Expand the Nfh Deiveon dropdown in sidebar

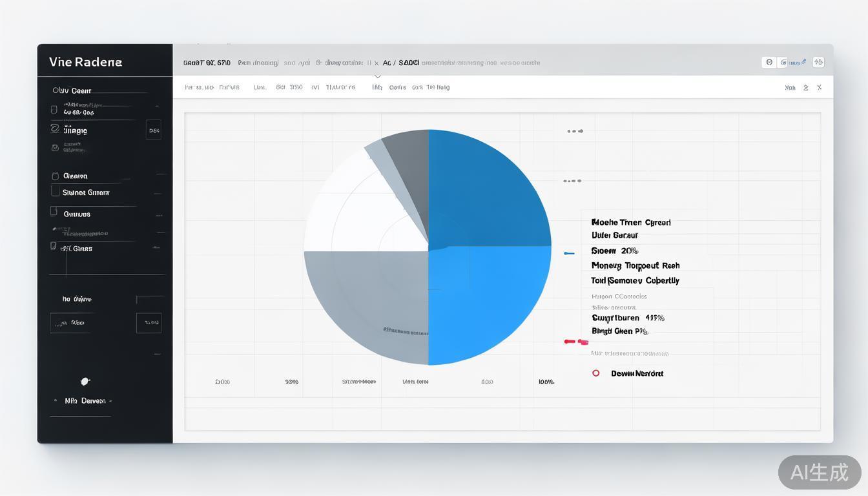tap(110, 401)
